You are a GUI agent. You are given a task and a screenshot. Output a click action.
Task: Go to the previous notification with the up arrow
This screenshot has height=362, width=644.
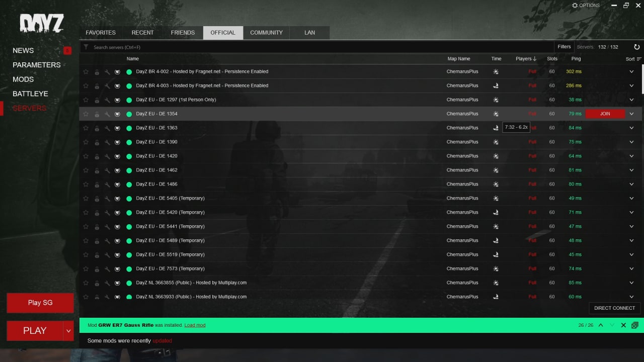tap(601, 325)
